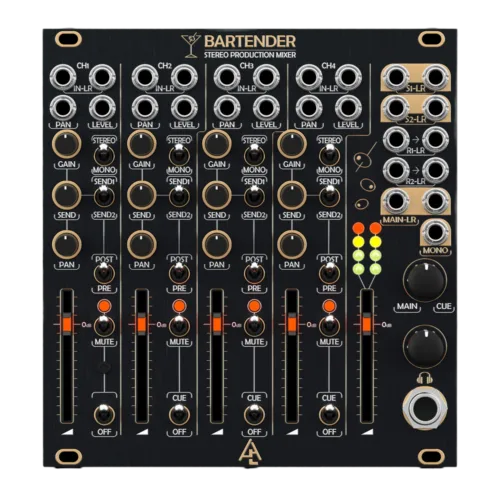Click the MAIN-LR label text

tap(399, 220)
